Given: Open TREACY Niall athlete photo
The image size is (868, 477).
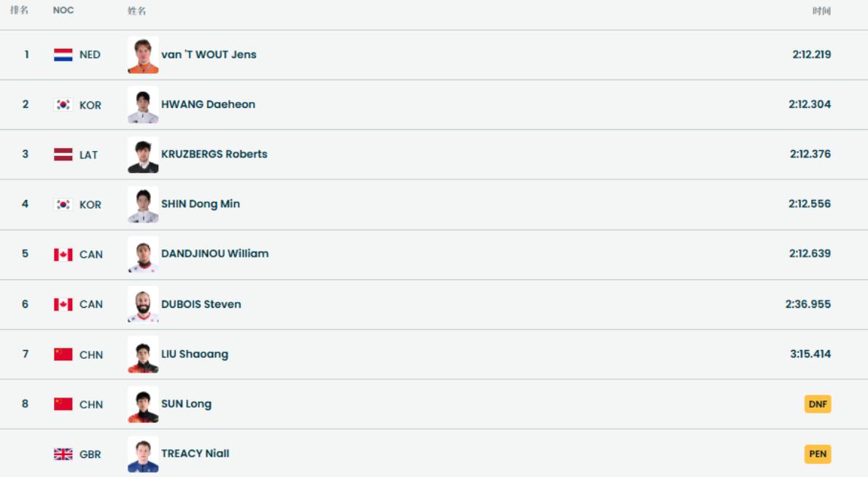Looking at the screenshot, I should click(x=143, y=454).
